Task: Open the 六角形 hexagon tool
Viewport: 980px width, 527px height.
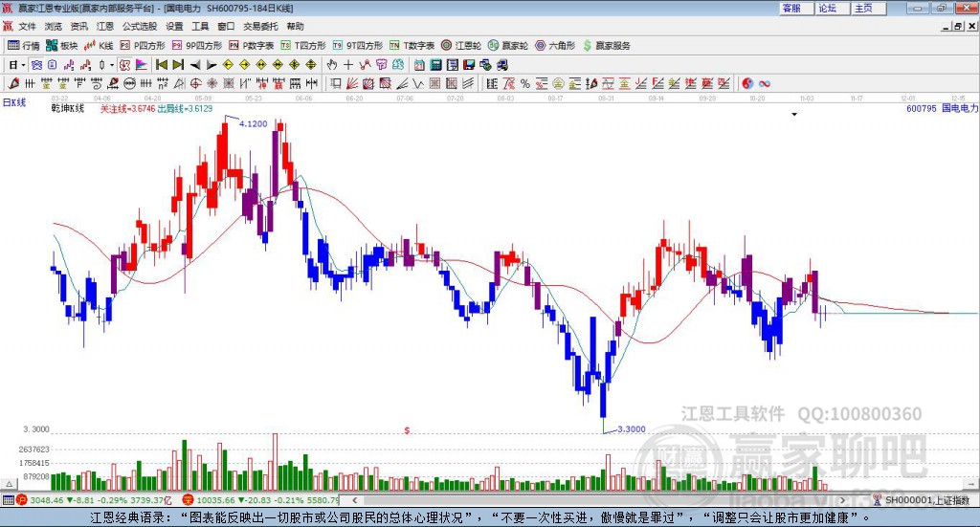Action: coord(555,46)
